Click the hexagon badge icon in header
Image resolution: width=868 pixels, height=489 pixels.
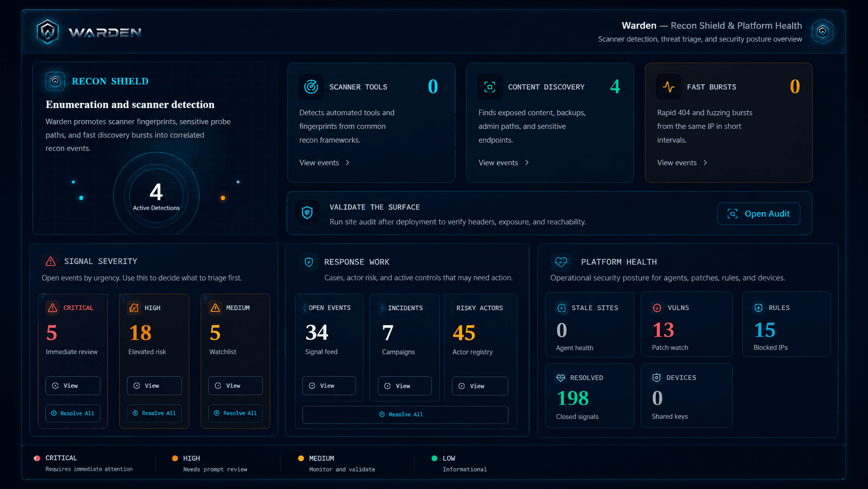(x=822, y=32)
